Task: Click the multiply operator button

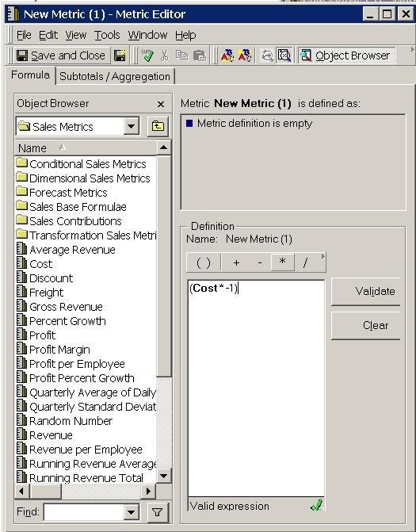Action: click(x=282, y=262)
